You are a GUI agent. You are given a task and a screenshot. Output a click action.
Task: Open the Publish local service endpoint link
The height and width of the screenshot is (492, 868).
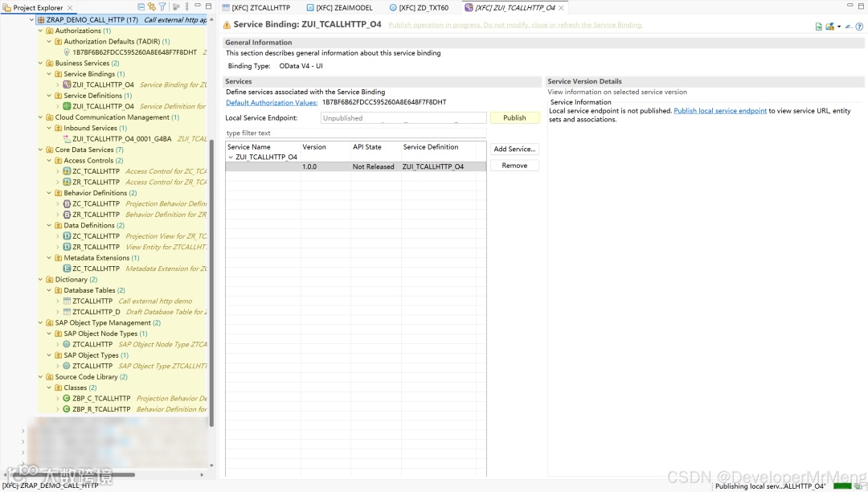[x=720, y=111]
